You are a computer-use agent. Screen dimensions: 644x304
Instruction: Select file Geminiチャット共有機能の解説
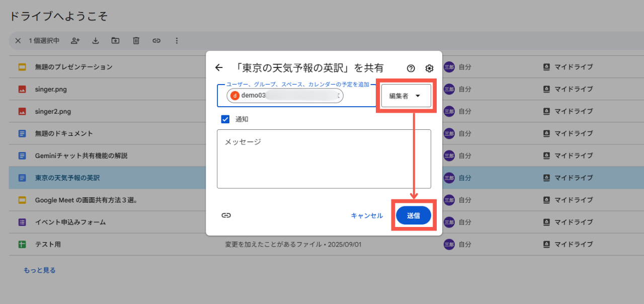tap(81, 156)
